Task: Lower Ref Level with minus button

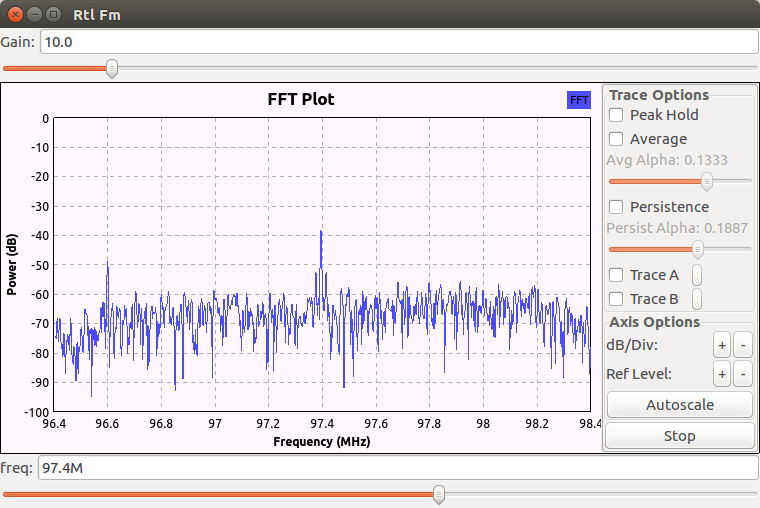Action: point(743,374)
